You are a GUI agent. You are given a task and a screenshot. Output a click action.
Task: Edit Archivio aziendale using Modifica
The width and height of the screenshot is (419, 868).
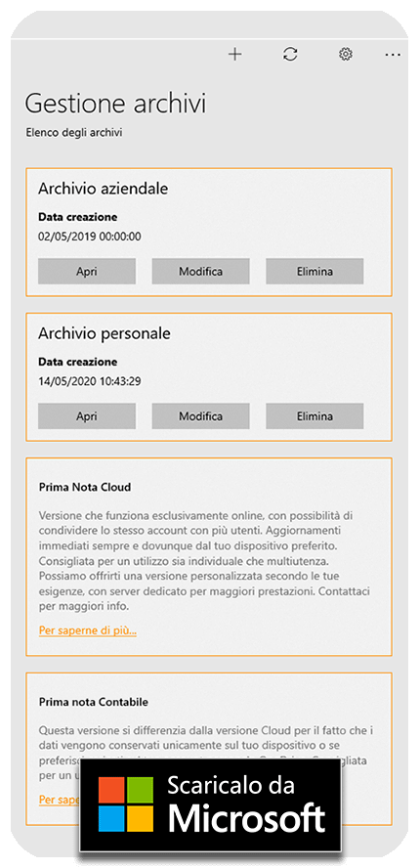point(200,272)
